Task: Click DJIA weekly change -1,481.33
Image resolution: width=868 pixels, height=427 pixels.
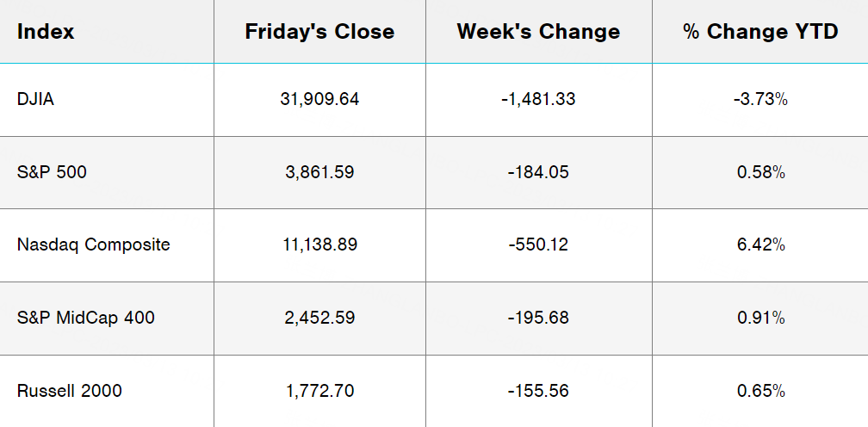Action: [538, 99]
